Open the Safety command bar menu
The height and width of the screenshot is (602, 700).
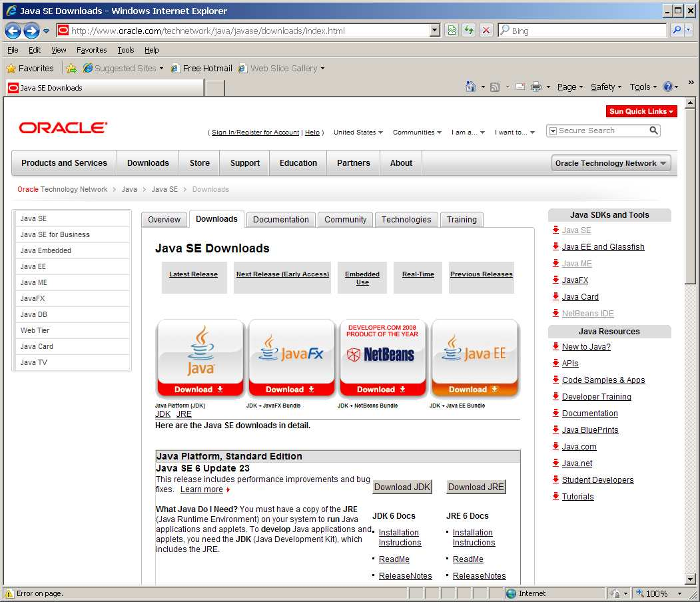(x=606, y=87)
